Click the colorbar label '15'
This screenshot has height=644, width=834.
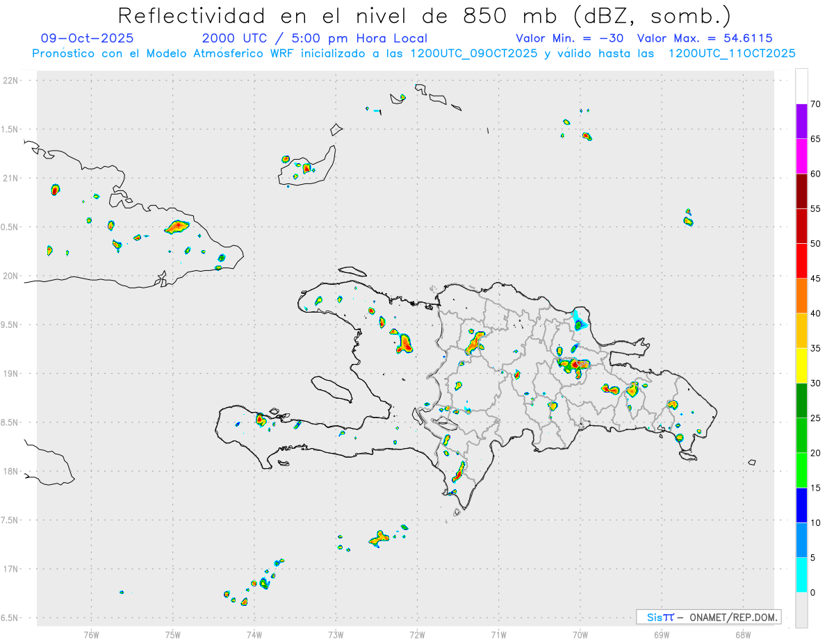tap(815, 488)
